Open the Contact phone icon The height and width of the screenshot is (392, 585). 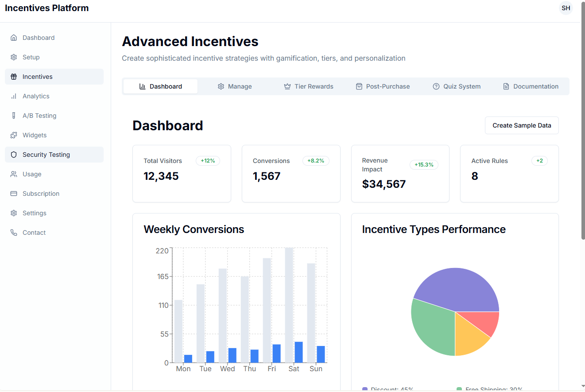tap(14, 232)
